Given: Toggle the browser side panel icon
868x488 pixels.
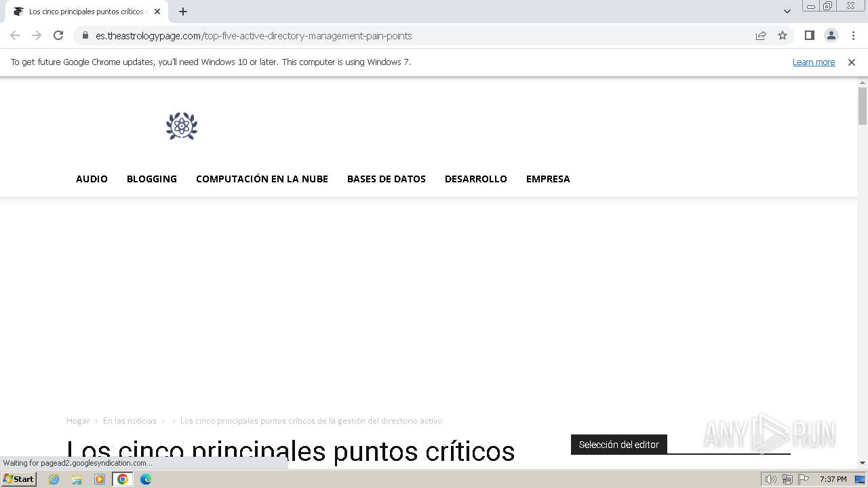Looking at the screenshot, I should 810,35.
